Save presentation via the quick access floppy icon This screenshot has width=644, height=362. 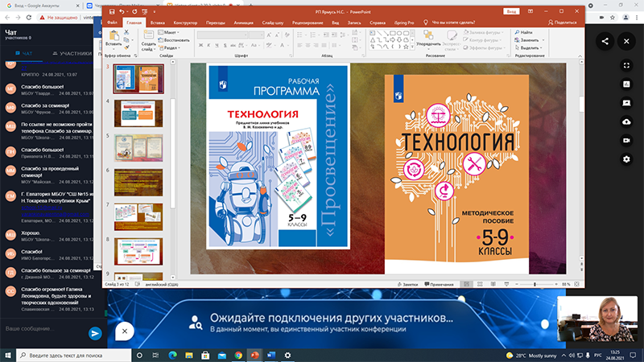(112, 11)
